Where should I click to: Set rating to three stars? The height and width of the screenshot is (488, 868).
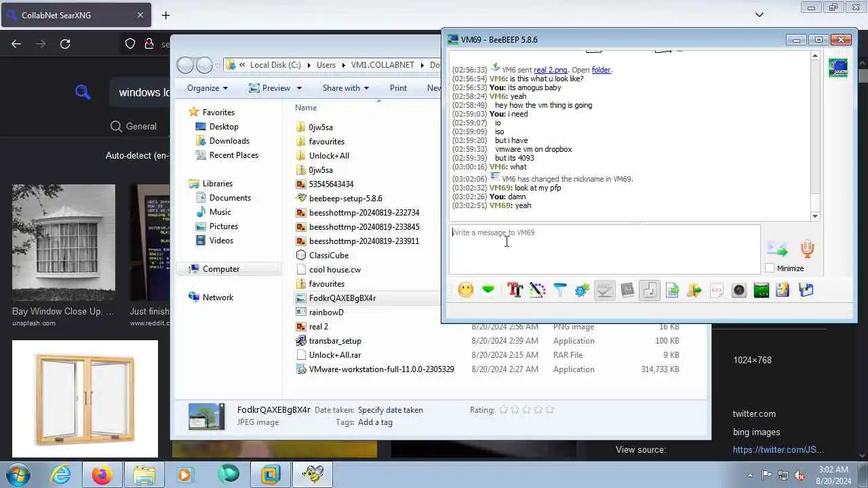526,409
